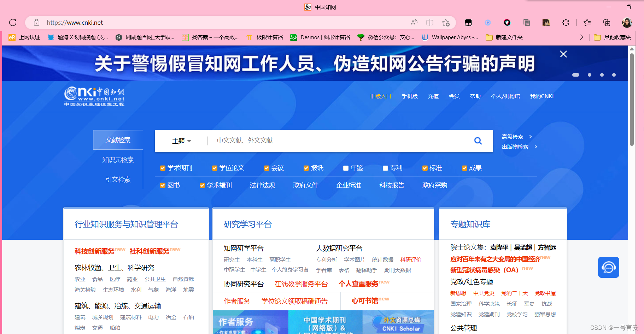Uncheck the 学术期刊 checkbox
Image resolution: width=644 pixels, height=334 pixels.
tap(163, 168)
